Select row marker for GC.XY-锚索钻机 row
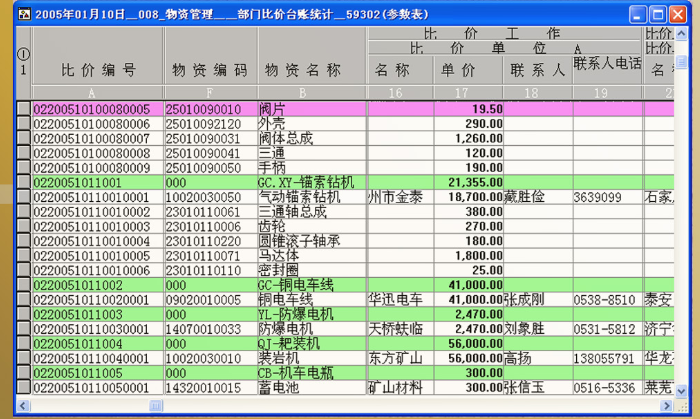Viewport: 700px width, 419px height. (x=24, y=184)
